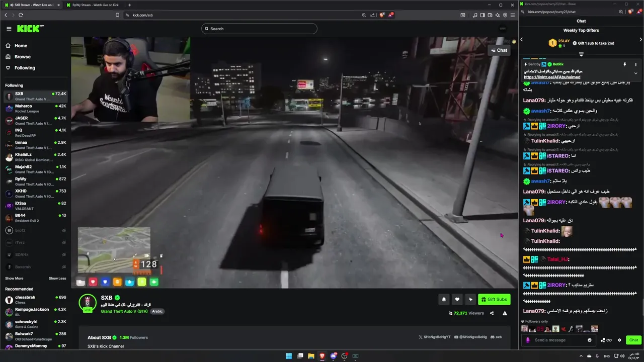644x362 pixels.
Task: Click the Arabic language tag
Action: pyautogui.click(x=157, y=311)
